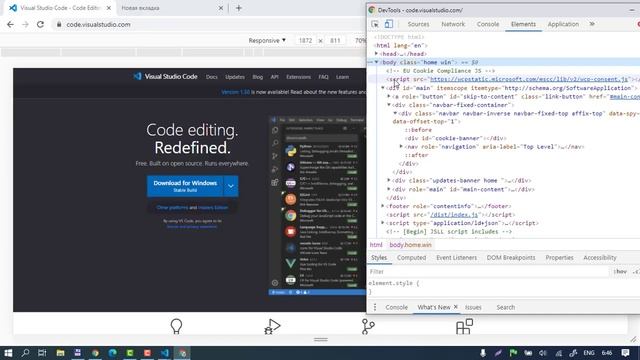Click the browser forward arrow
The height and width of the screenshot is (360, 640).
pos(25,24)
